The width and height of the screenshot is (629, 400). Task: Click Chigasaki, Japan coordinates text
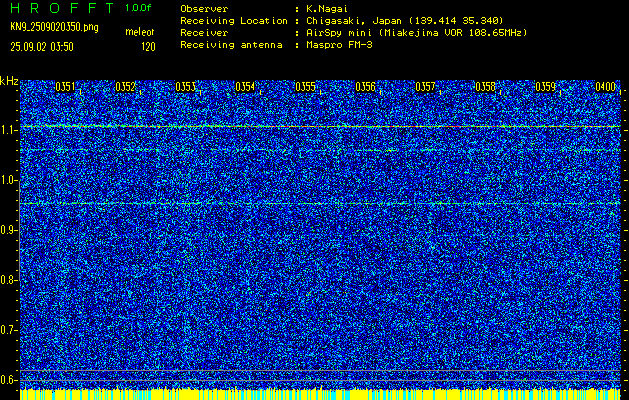[x=405, y=21]
